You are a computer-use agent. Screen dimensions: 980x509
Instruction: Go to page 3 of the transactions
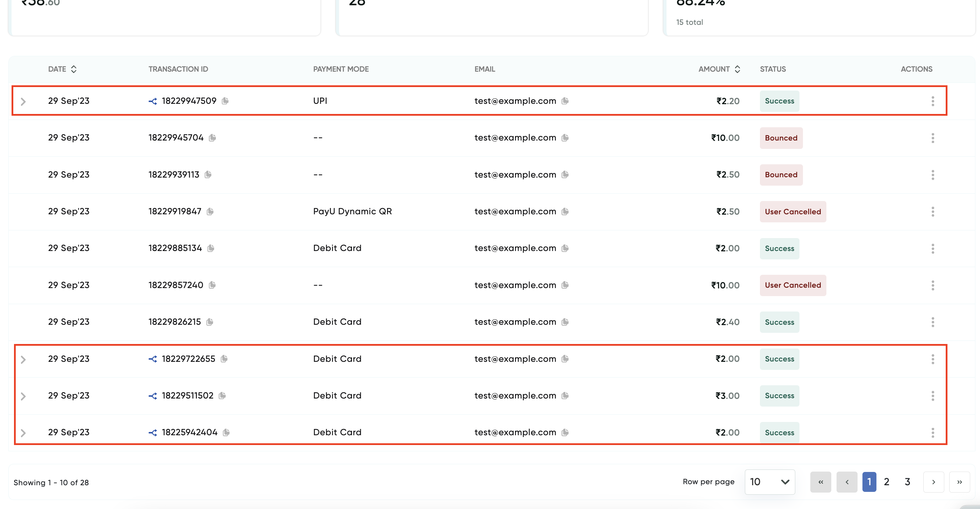(x=907, y=482)
